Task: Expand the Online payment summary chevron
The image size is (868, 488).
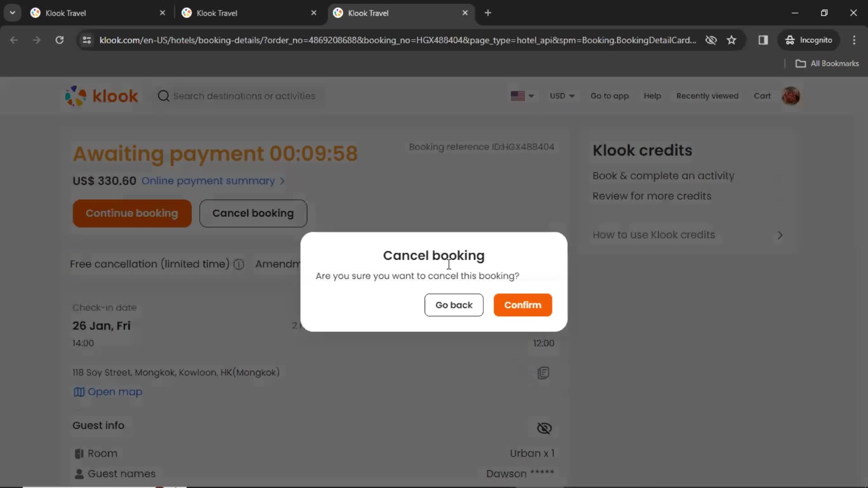Action: tap(282, 181)
